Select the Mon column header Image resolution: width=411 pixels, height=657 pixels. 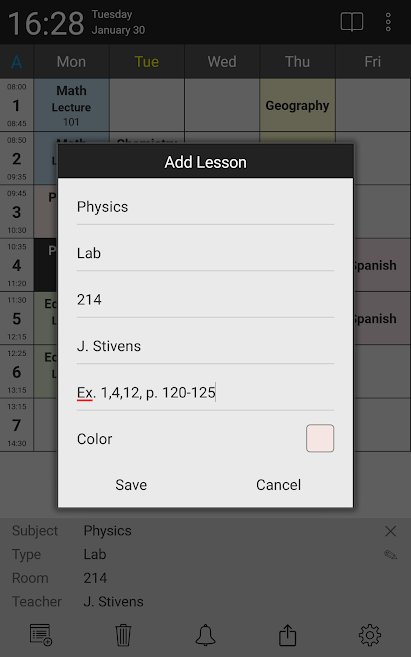pyautogui.click(x=71, y=62)
